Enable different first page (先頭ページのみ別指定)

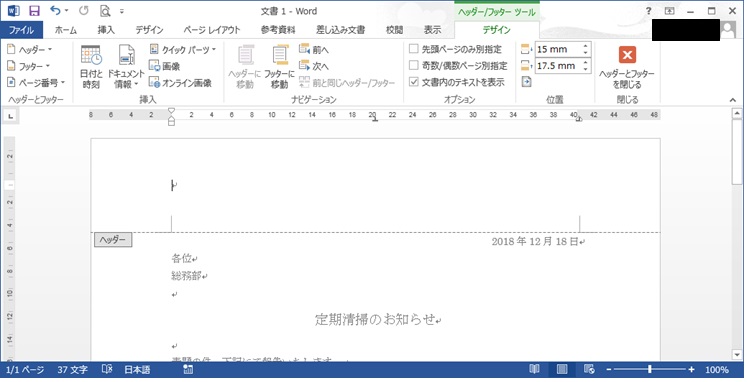coord(455,49)
